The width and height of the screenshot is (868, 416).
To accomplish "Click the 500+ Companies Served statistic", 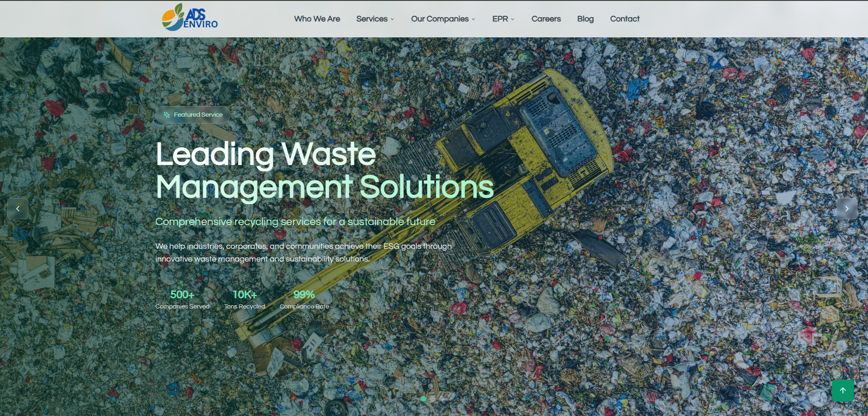I will coord(182,299).
